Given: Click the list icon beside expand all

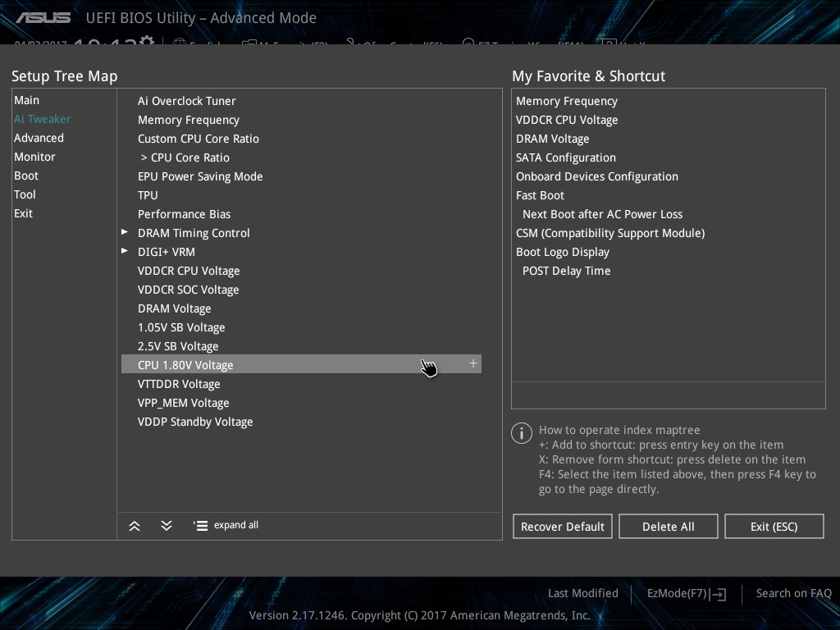Looking at the screenshot, I should [x=200, y=526].
